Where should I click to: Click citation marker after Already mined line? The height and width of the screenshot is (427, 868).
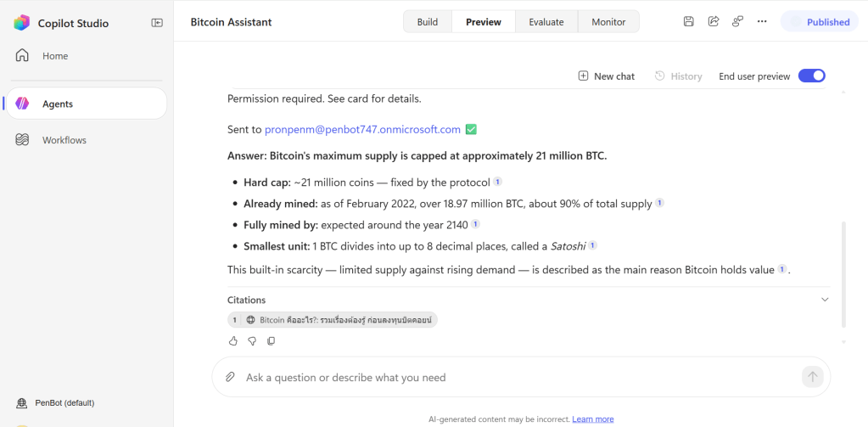click(x=659, y=203)
